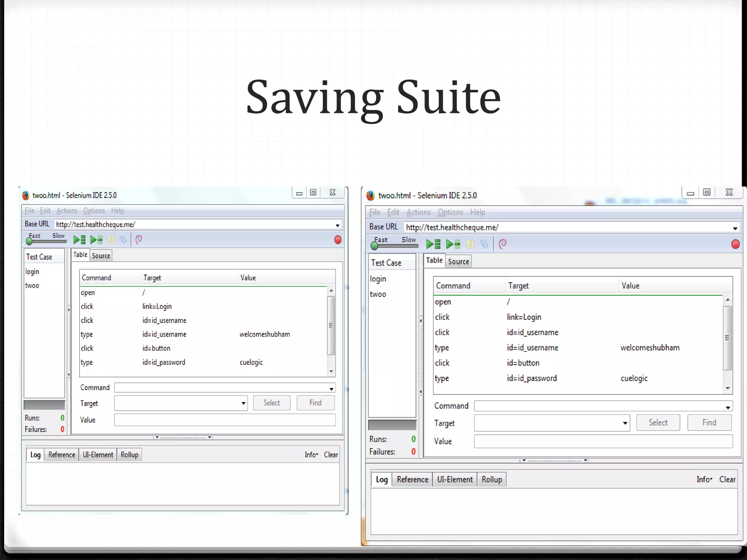The image size is (747, 560).
Task: Click the Fast/Slow speed slider in left window
Action: 46,240
